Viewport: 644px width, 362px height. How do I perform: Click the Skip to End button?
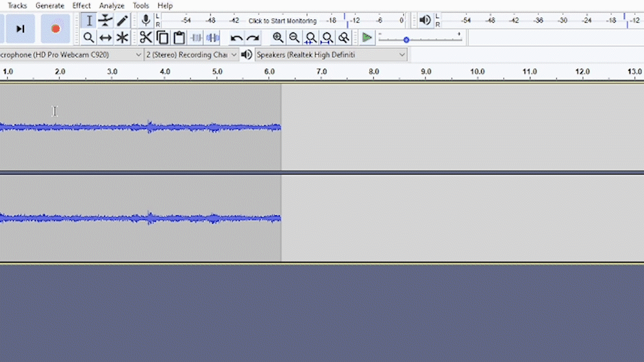click(x=19, y=29)
